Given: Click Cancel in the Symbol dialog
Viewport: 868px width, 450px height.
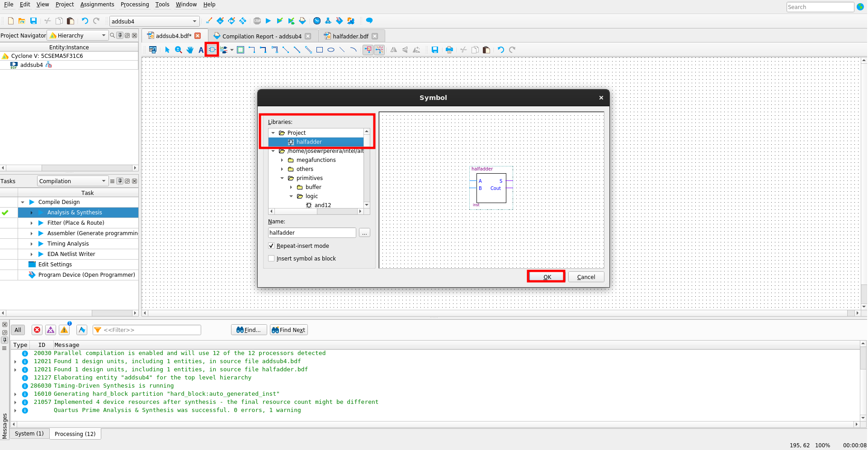Looking at the screenshot, I should pyautogui.click(x=586, y=277).
